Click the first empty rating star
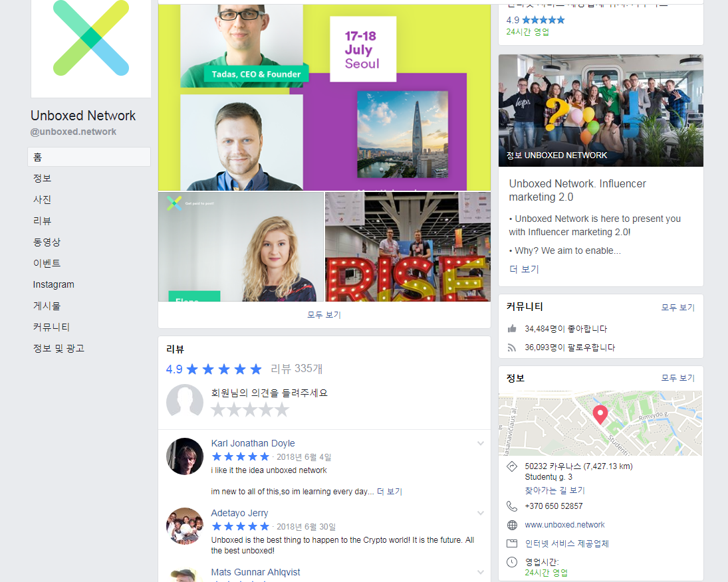The height and width of the screenshot is (582, 728). [x=218, y=410]
